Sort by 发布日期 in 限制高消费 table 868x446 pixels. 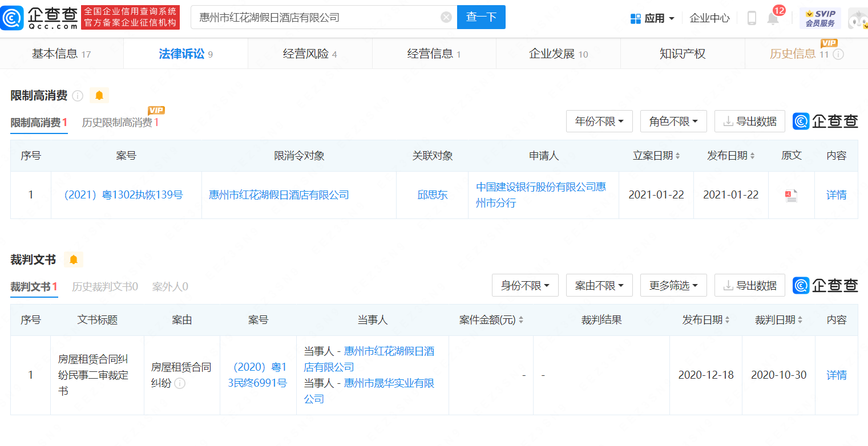point(752,156)
